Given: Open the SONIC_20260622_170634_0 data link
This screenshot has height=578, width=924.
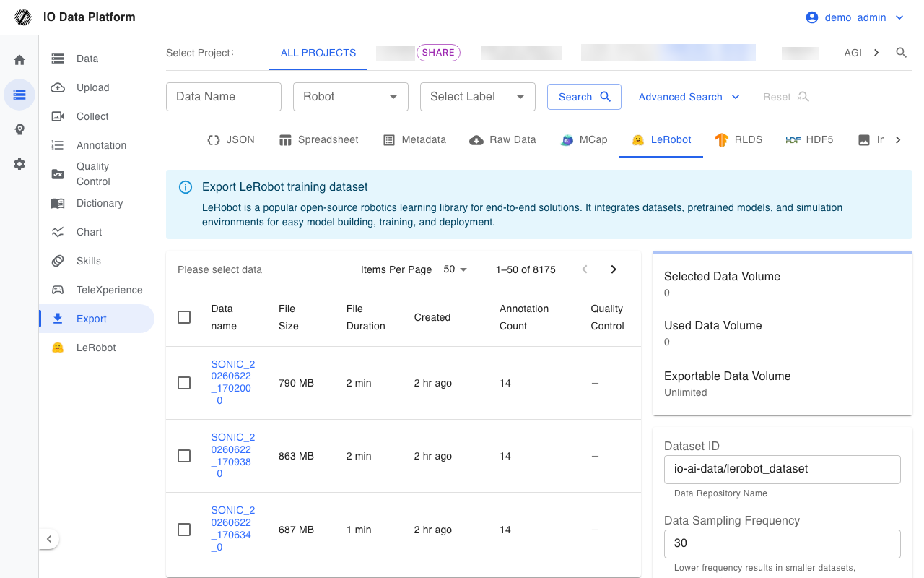Looking at the screenshot, I should click(232, 529).
